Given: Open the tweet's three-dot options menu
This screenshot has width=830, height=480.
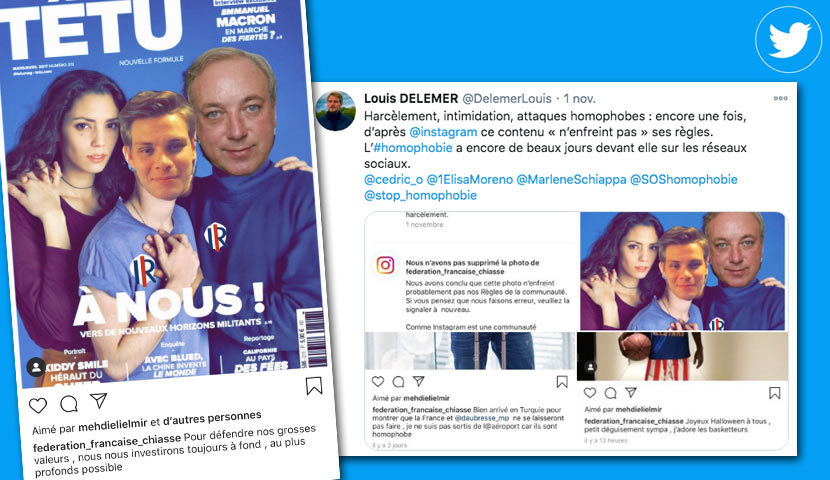Looking at the screenshot, I should tap(780, 98).
